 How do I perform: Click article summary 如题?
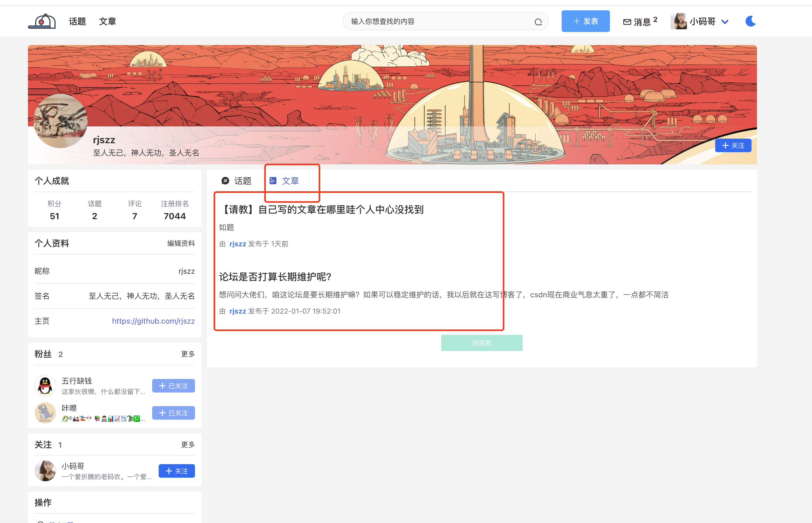[226, 227]
